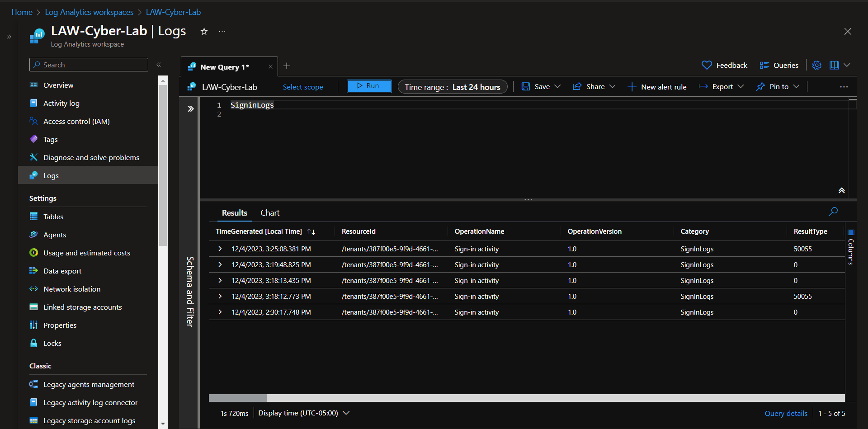Screen dimensions: 868x429
Task: Click the SigninLogs query text
Action: click(x=252, y=105)
